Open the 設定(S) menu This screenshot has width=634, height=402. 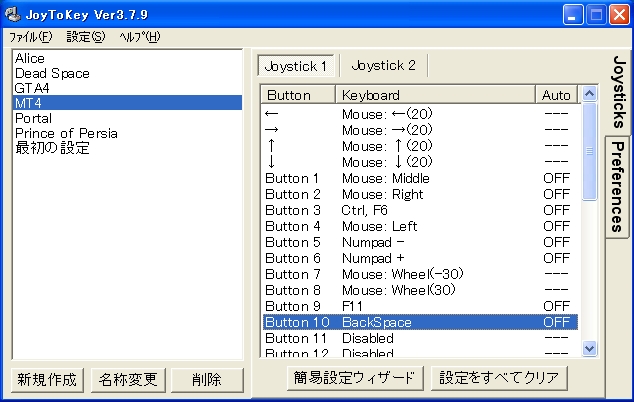pos(86,37)
